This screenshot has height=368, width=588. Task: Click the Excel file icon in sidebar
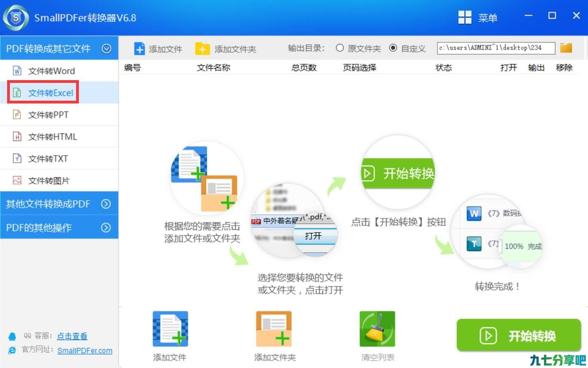17,93
